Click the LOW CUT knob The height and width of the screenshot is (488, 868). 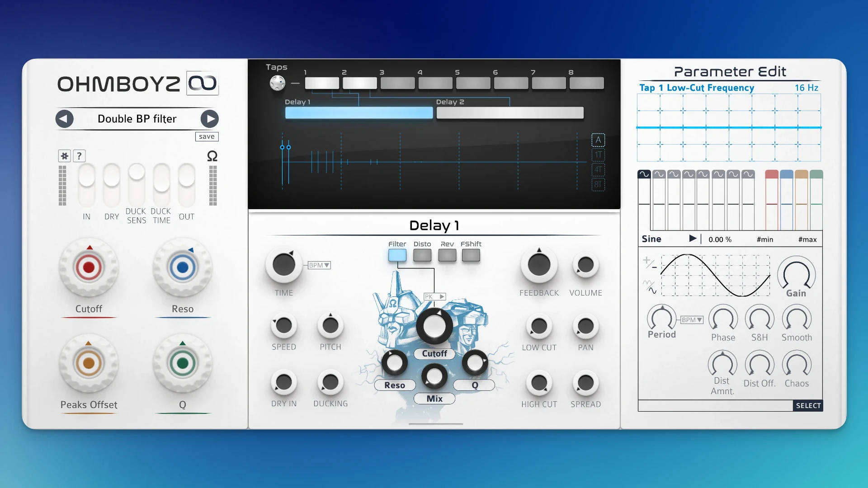click(x=539, y=326)
